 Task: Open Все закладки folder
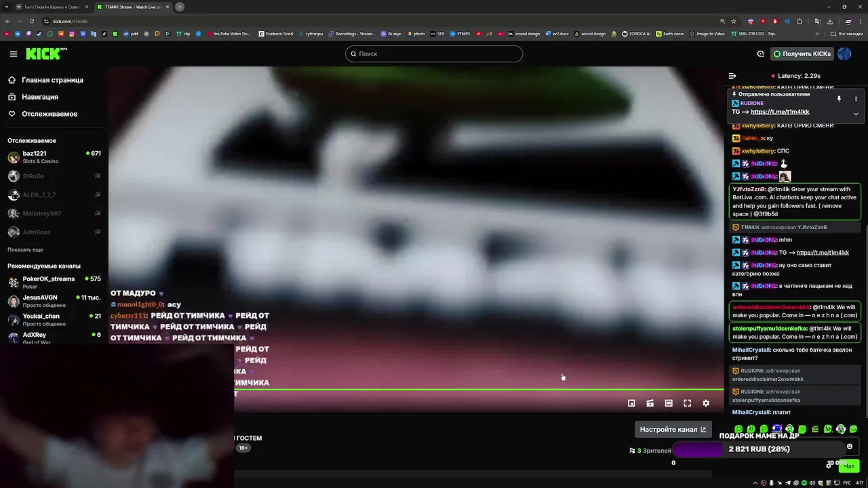847,34
